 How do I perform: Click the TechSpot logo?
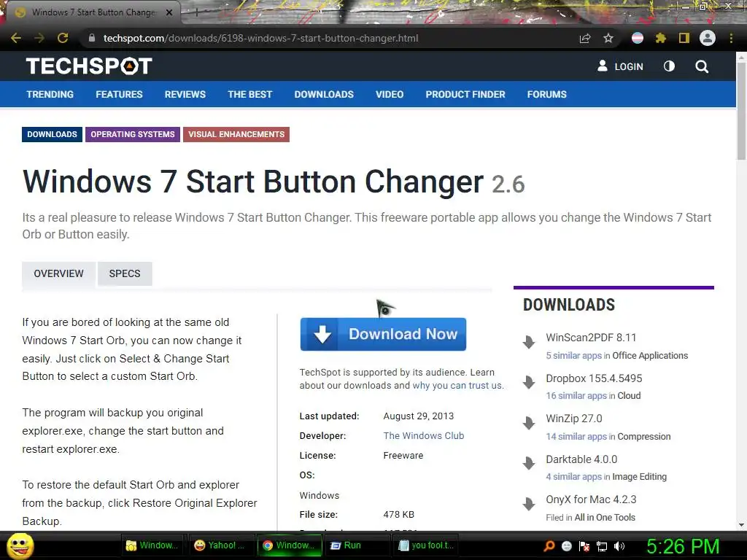tap(89, 66)
